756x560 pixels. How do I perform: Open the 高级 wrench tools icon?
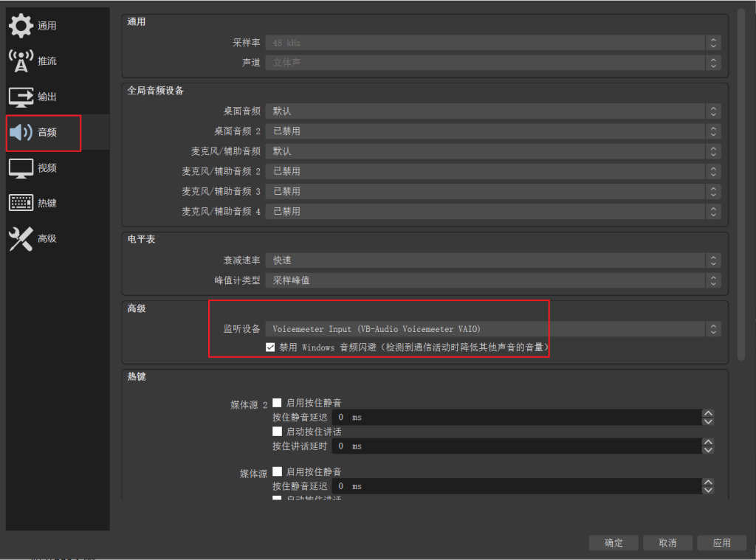point(21,238)
